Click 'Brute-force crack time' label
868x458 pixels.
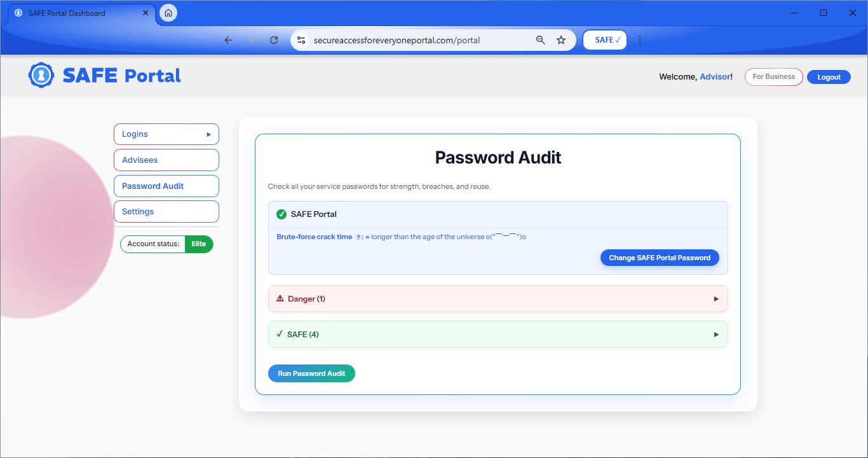(314, 237)
